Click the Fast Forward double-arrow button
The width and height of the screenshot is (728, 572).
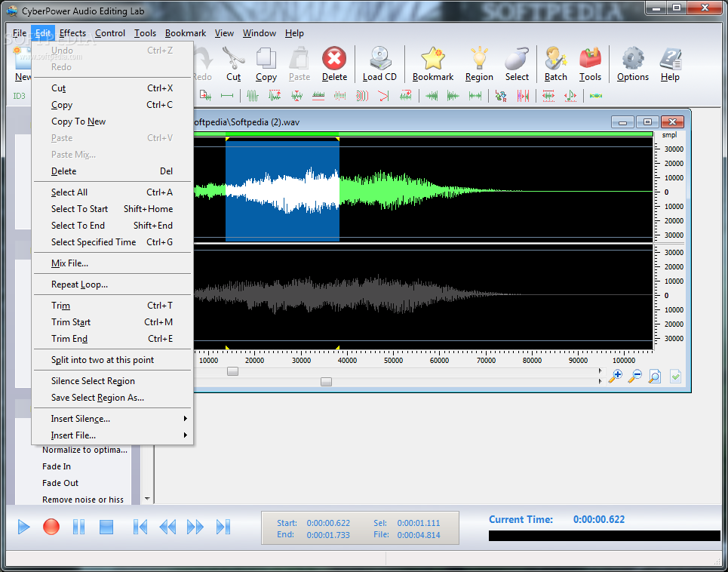coord(195,527)
